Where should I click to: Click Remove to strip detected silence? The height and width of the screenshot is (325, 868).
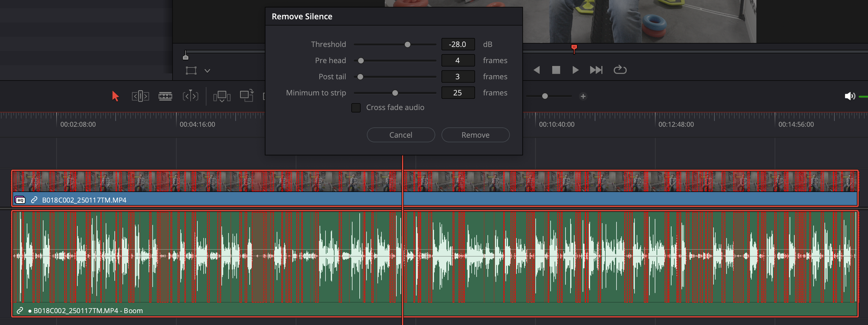[475, 135]
